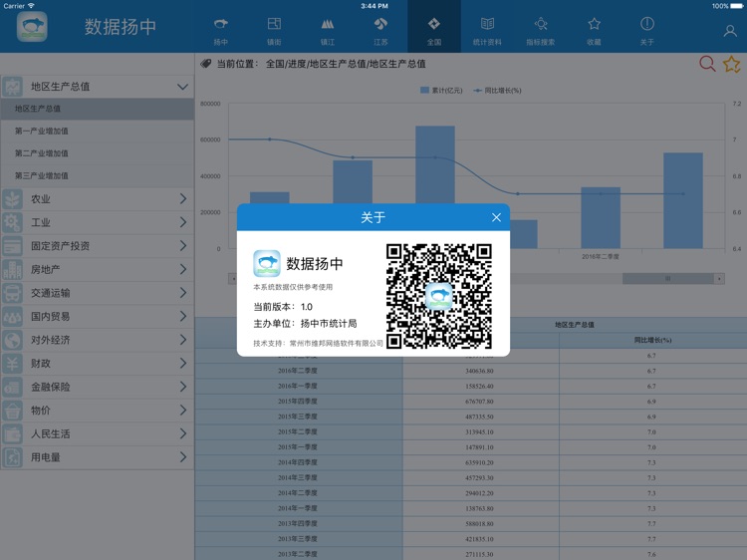Expand the 房地产 chevron
The height and width of the screenshot is (560, 747).
coord(183,269)
